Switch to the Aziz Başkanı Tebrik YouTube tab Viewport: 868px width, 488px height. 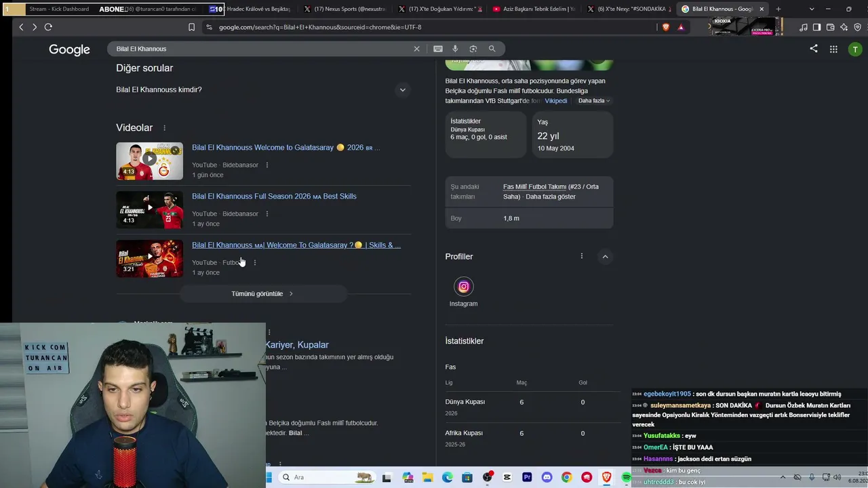pos(534,9)
